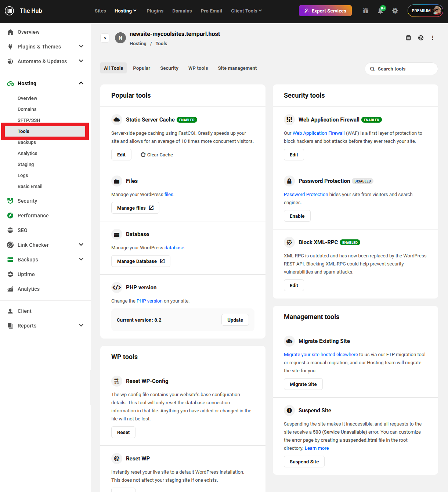Open Sites in the top navigation
The width and height of the screenshot is (448, 492).
pyautogui.click(x=100, y=11)
